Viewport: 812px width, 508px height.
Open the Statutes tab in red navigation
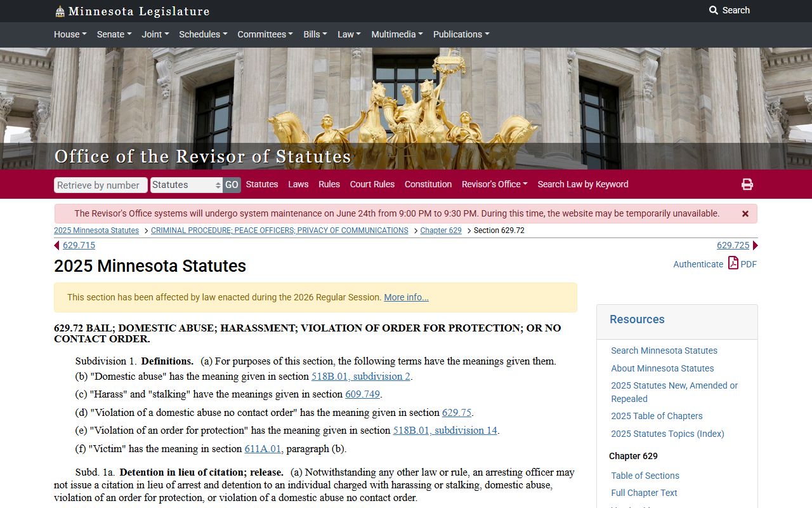point(262,184)
